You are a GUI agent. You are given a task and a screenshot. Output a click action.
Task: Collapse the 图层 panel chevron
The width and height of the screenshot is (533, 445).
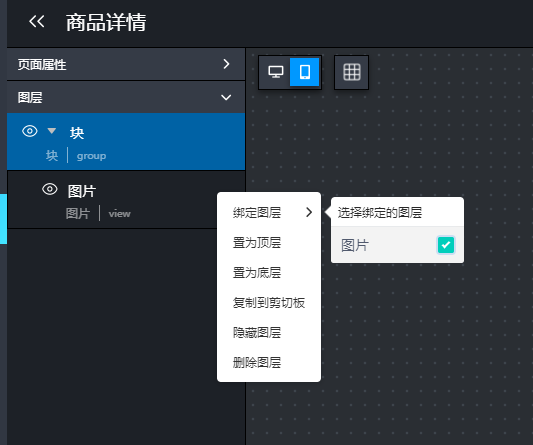pyautogui.click(x=226, y=98)
